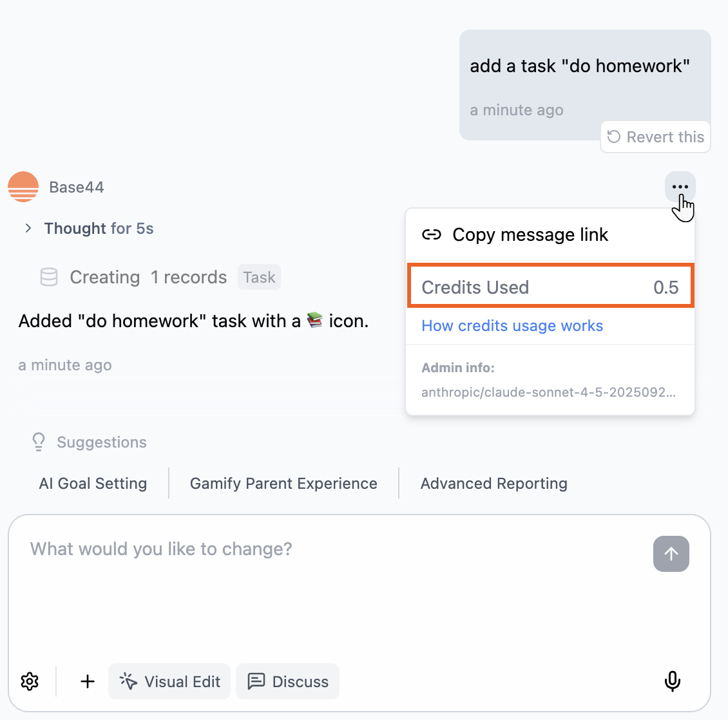728x720 pixels.
Task: Select Copy message link from the menu
Action: tap(530, 234)
